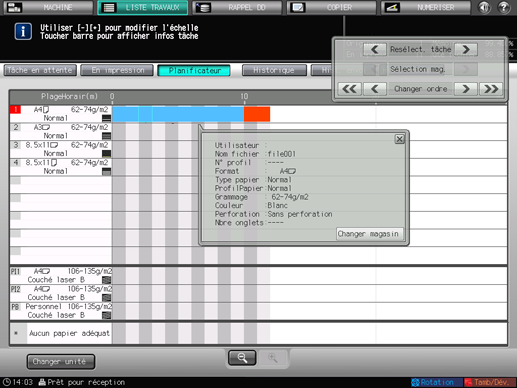Move job later in Changer ordre

pyautogui.click(x=466, y=89)
